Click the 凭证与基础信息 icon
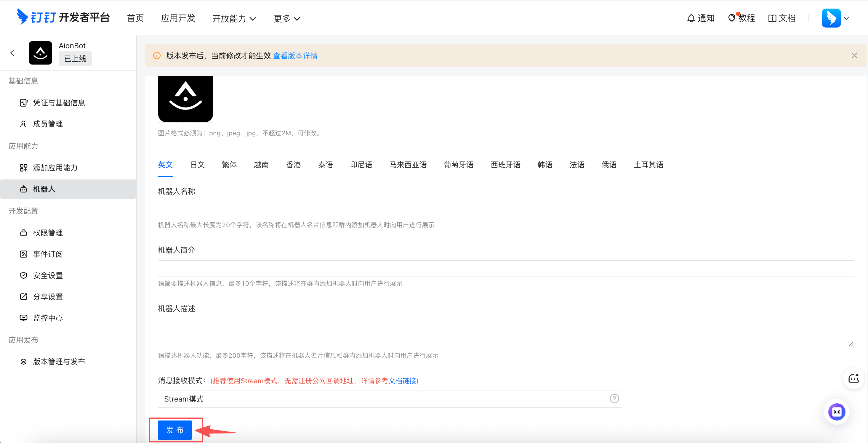The height and width of the screenshot is (443, 868). (x=23, y=103)
